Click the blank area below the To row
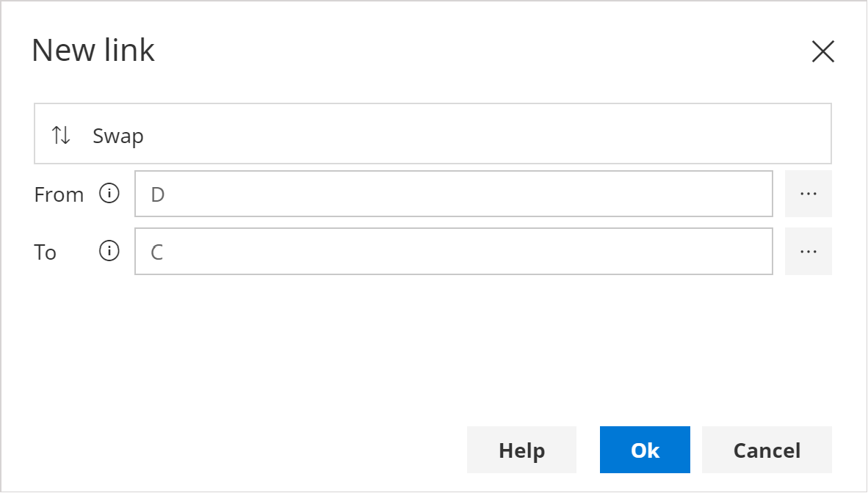This screenshot has width=868, height=493. coord(433,345)
